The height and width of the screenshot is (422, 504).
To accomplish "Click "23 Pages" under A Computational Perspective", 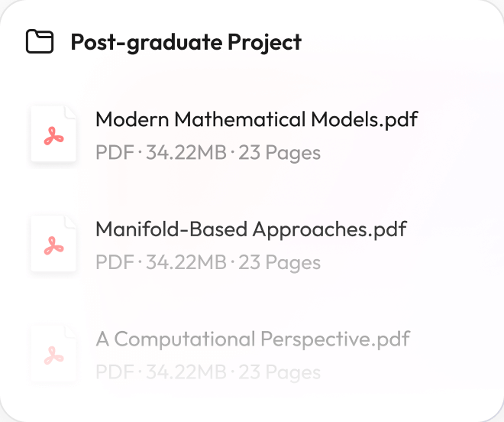I will (279, 372).
